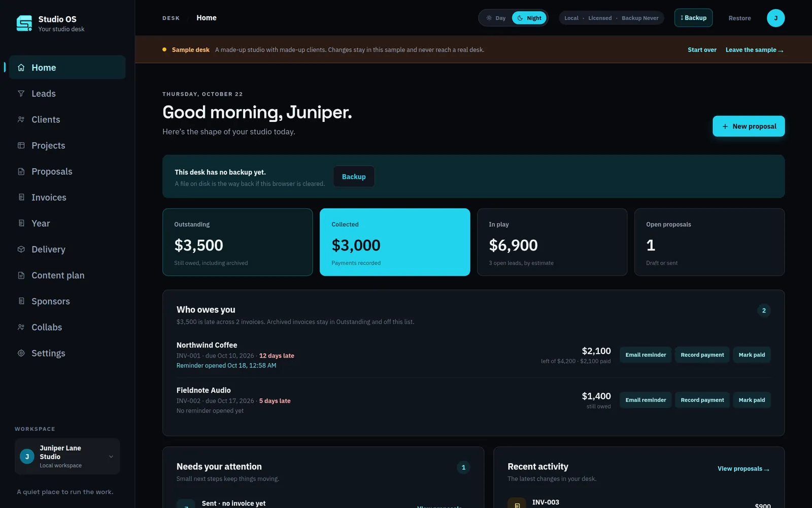
Task: Click Backup in the no-backup notice
Action: (354, 176)
